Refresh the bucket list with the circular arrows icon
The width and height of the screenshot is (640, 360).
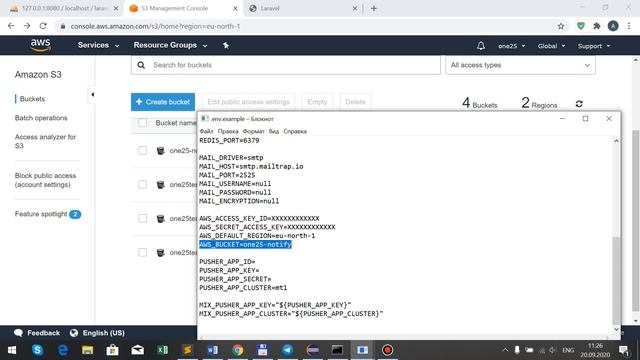[x=579, y=104]
